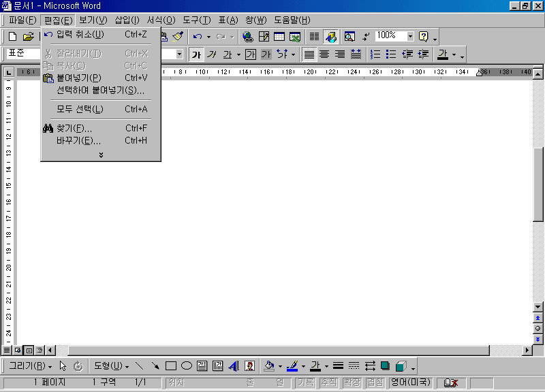545x392 pixels.
Task: Click the Insert WordArt icon
Action: pyautogui.click(x=234, y=366)
